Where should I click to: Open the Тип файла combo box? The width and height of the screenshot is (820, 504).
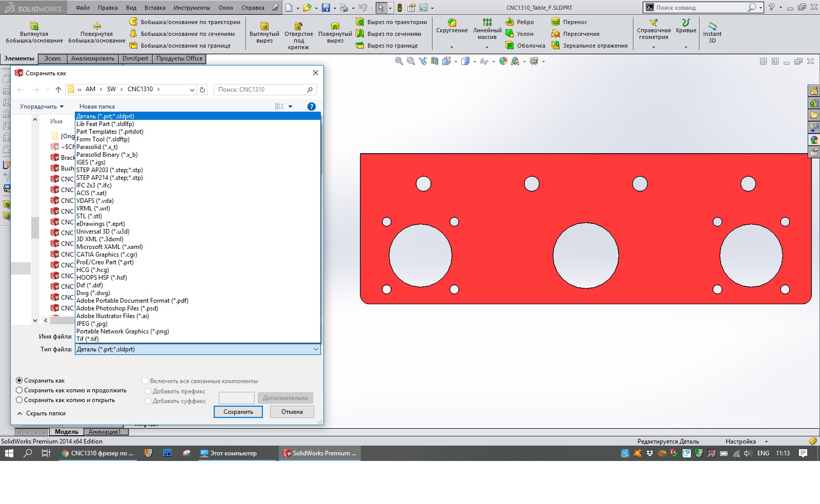click(x=198, y=349)
